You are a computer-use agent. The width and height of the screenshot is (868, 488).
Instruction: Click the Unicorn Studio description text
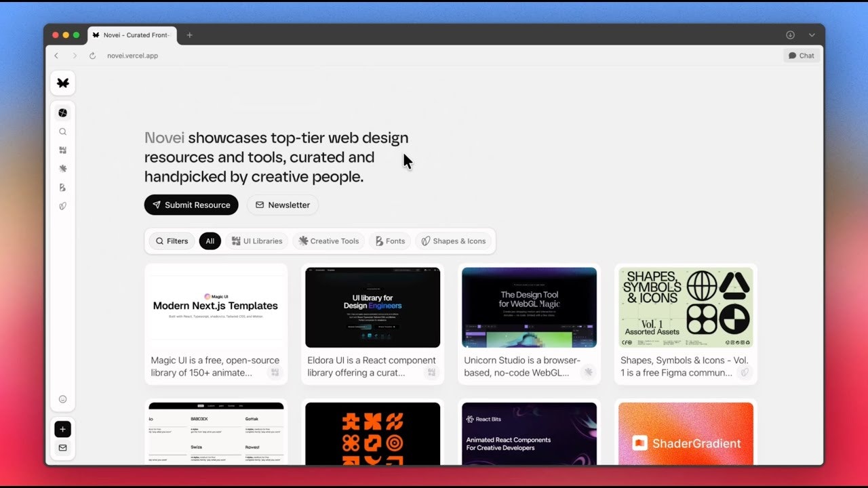[522, 367]
